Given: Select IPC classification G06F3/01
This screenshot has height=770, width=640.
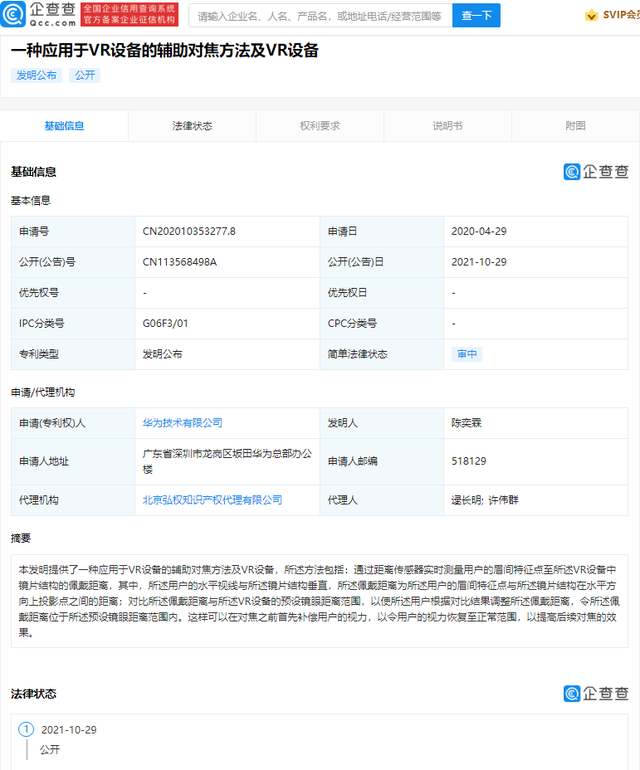Looking at the screenshot, I should coord(165,324).
